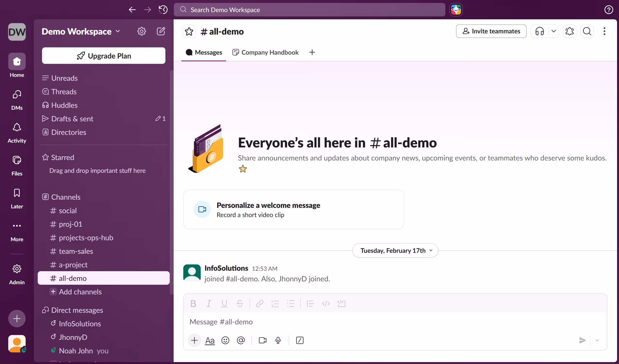Image resolution: width=619 pixels, height=364 pixels.
Task: Expand the Tuesday, February 17th date dropdown
Action: coord(395,250)
